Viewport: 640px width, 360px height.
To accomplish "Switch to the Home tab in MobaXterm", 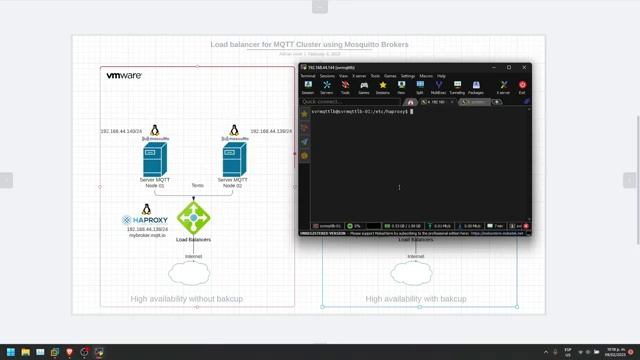I will tap(410, 102).
